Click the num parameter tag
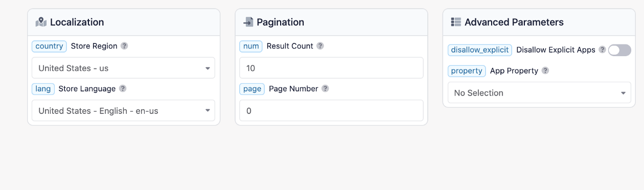Screen dimensions: 644x190 pyautogui.click(x=251, y=46)
